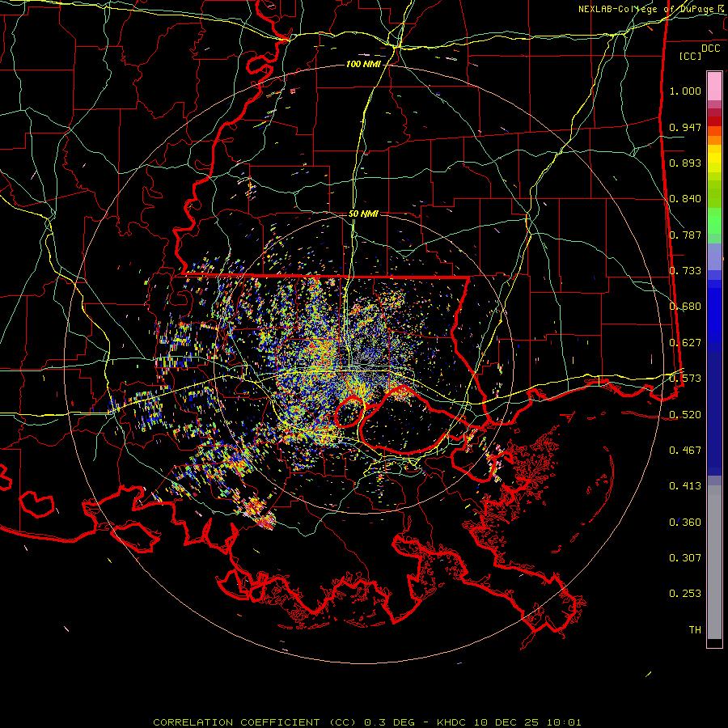Click the 0.787 legend value

(x=685, y=235)
